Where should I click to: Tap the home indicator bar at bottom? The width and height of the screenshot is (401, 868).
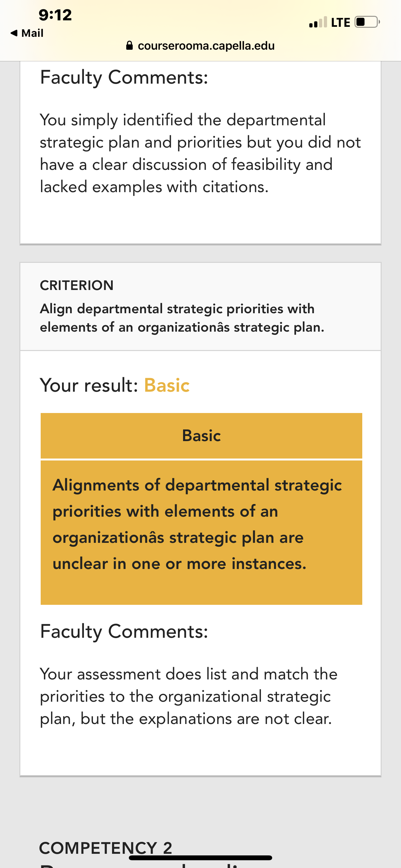[200, 858]
